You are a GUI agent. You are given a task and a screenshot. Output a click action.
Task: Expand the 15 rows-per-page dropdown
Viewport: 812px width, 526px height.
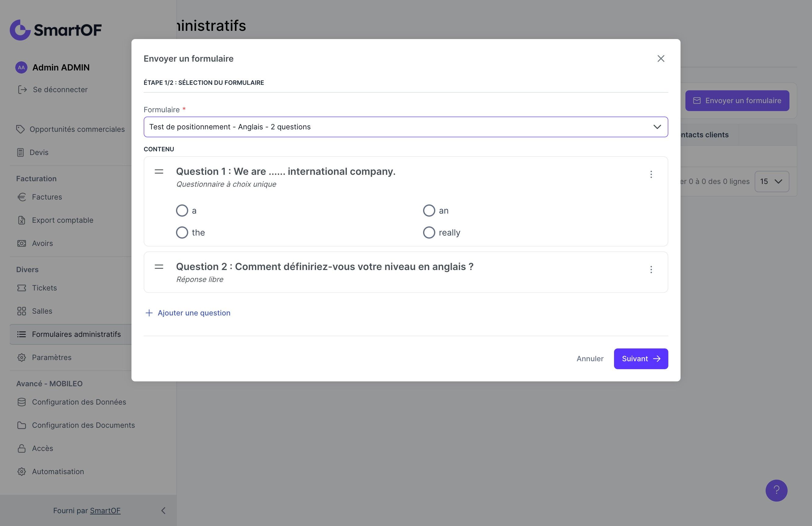(771, 182)
